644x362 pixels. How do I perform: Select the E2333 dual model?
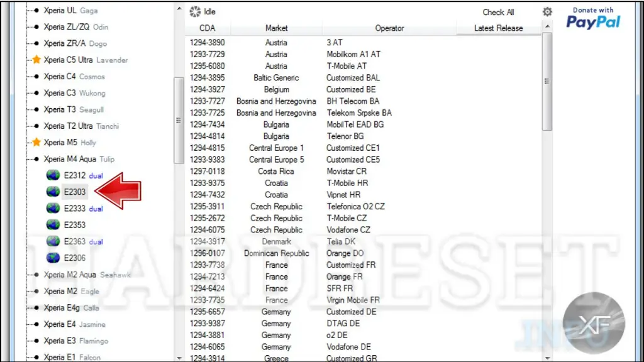(x=84, y=208)
